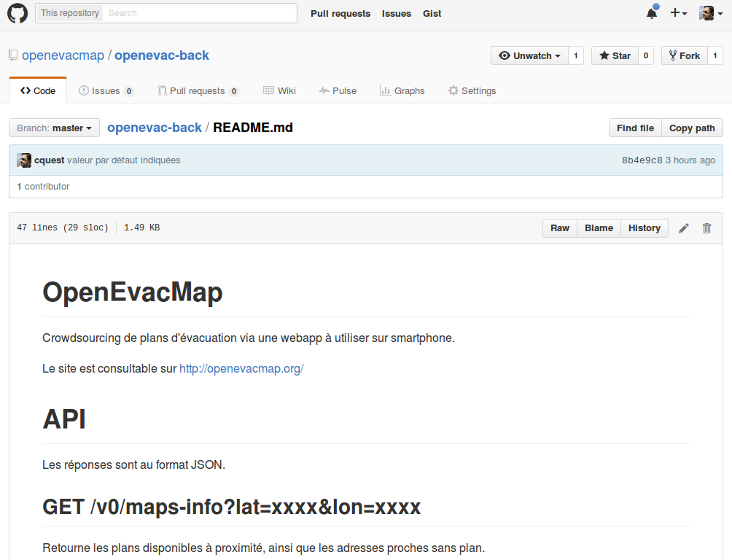Open the Settings tab
Viewport: 732px width, 560px height.
click(472, 90)
